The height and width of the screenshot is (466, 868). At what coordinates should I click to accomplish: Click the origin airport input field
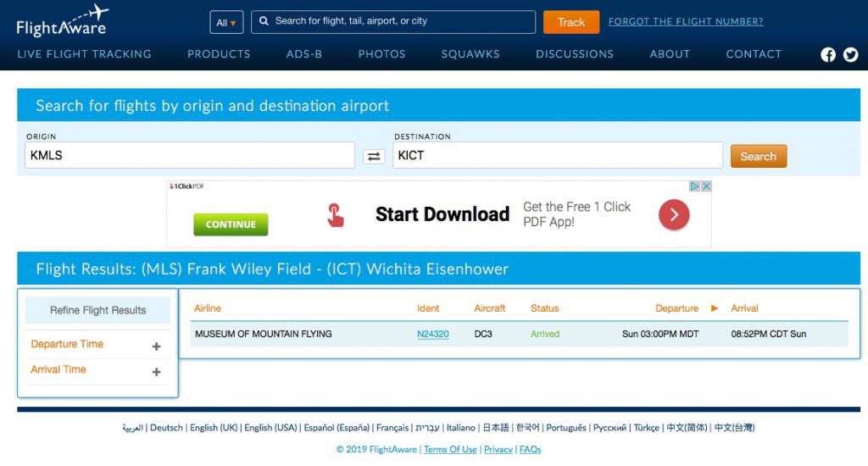click(x=190, y=156)
